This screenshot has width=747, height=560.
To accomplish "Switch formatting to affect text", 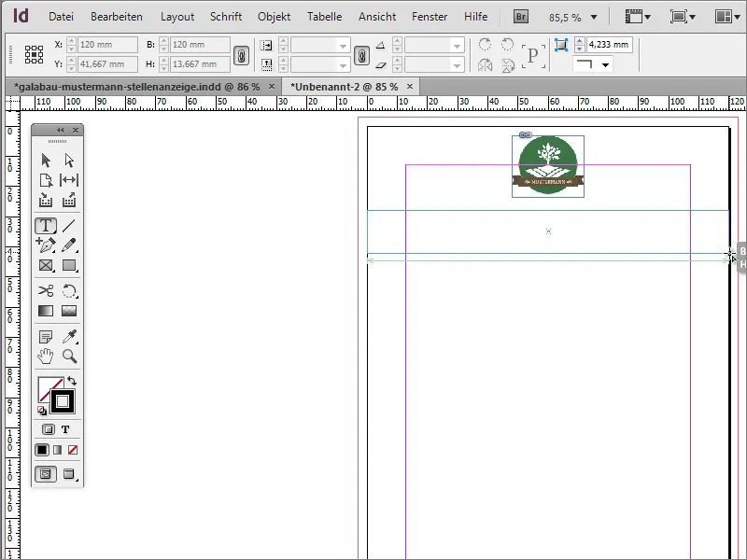I will pyautogui.click(x=67, y=428).
